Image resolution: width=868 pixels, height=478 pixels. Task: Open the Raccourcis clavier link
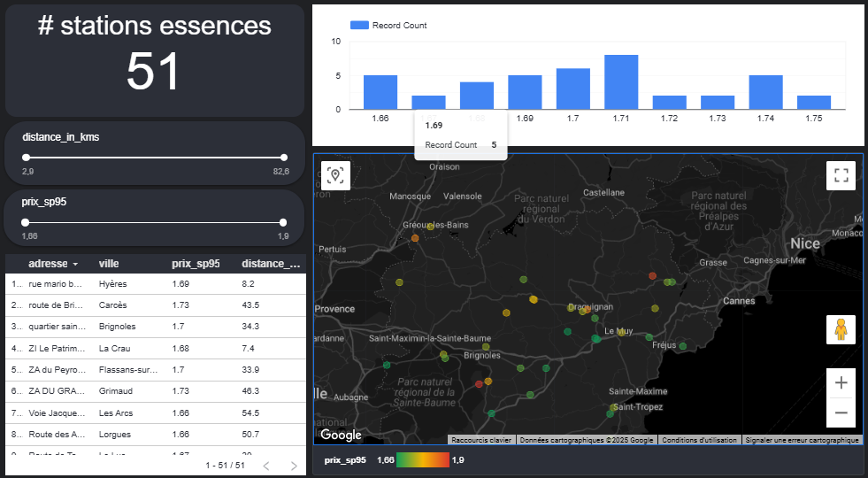pos(480,440)
